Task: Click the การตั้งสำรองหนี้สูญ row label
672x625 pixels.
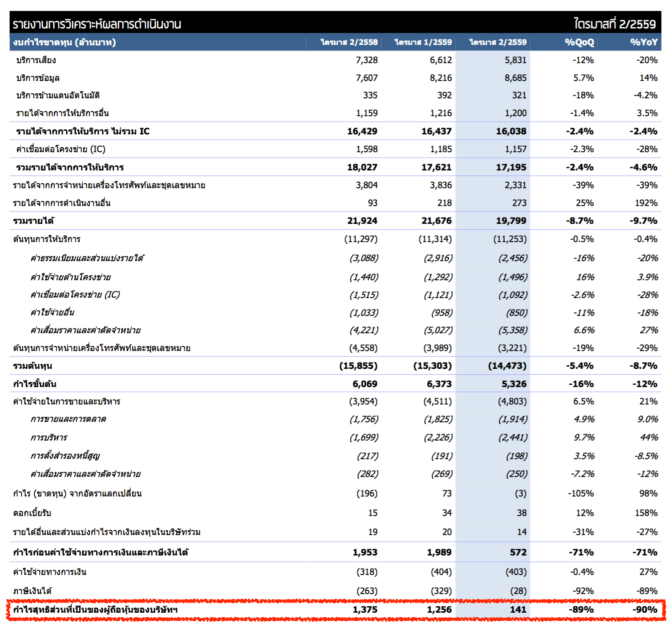Action: click(x=65, y=456)
